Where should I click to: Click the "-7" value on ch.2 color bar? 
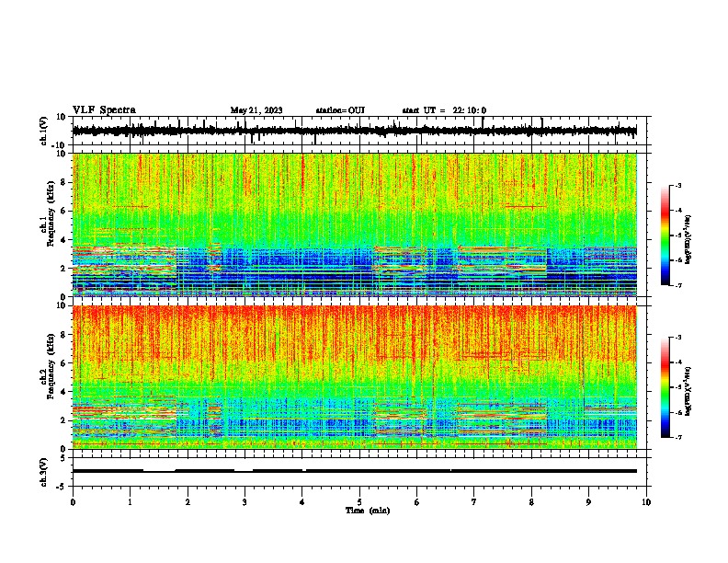pos(677,438)
